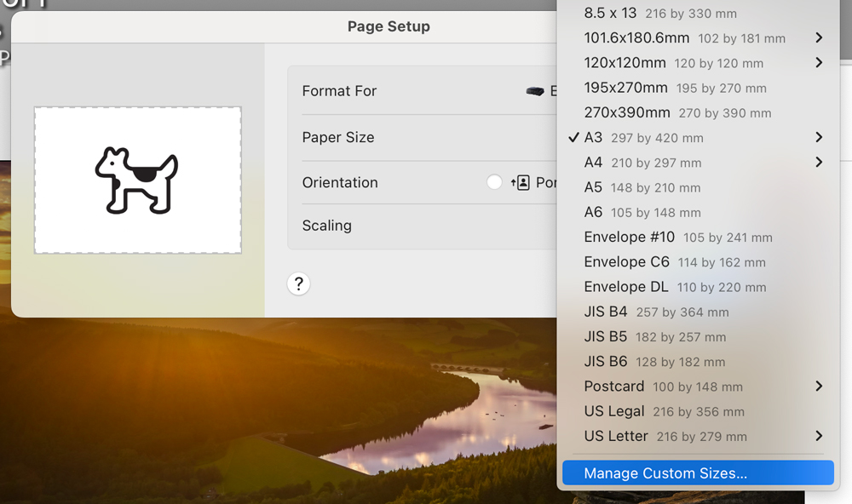Viewport: 852px width, 504px height.
Task: Click the dog page preview thumbnail
Action: pos(138,180)
